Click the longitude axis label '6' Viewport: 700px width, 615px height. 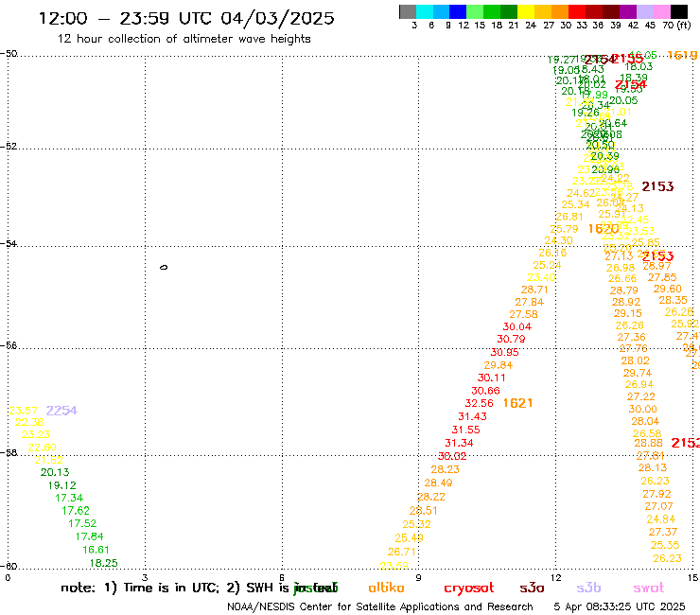point(282,578)
